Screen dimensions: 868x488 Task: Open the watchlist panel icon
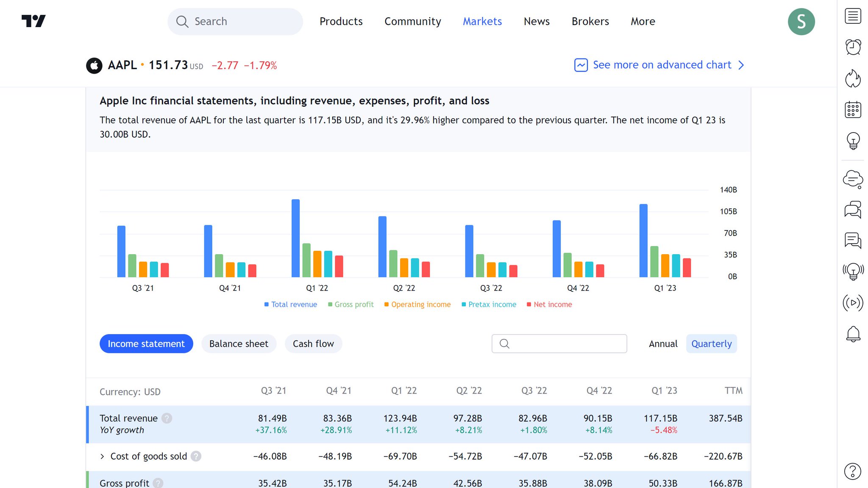853,16
